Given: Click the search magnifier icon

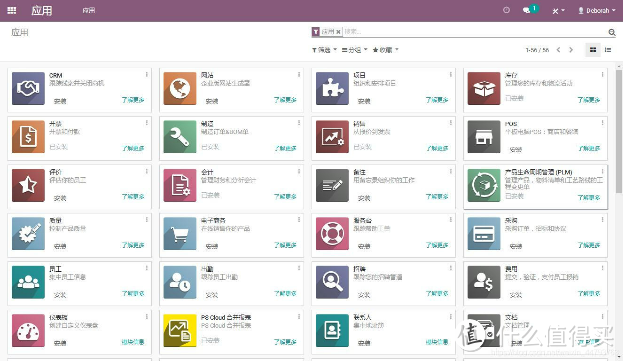Looking at the screenshot, I should pyautogui.click(x=612, y=32).
